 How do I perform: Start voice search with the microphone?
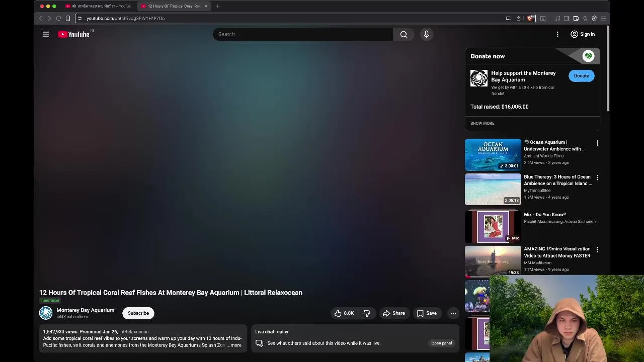click(426, 34)
